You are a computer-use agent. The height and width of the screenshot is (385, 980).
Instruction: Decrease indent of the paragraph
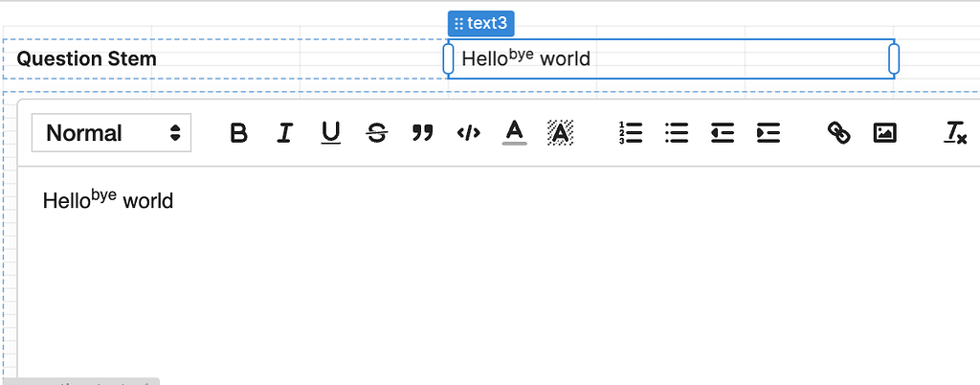722,132
